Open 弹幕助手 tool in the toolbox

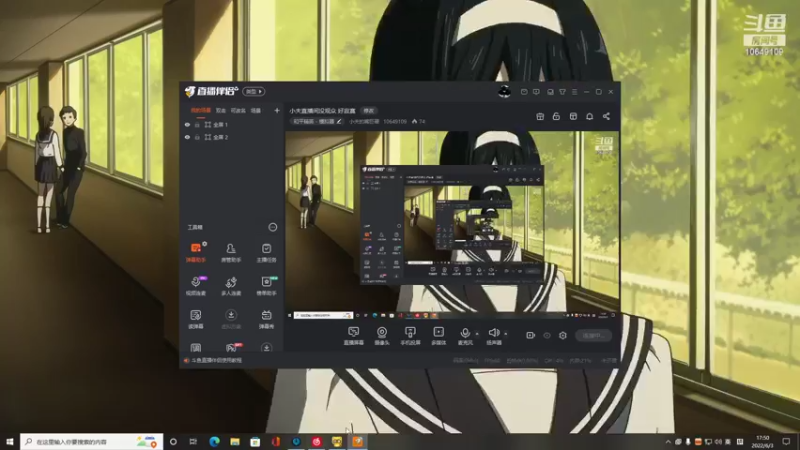195,253
